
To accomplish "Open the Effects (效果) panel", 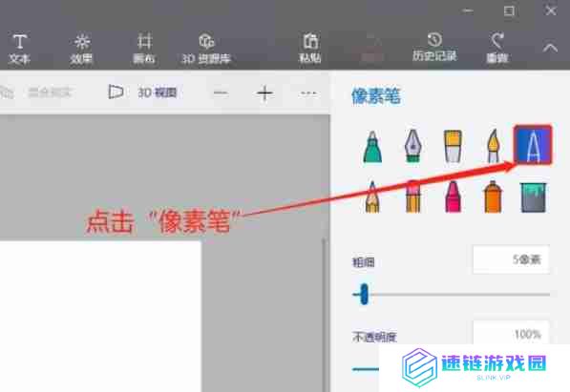I will [x=81, y=49].
